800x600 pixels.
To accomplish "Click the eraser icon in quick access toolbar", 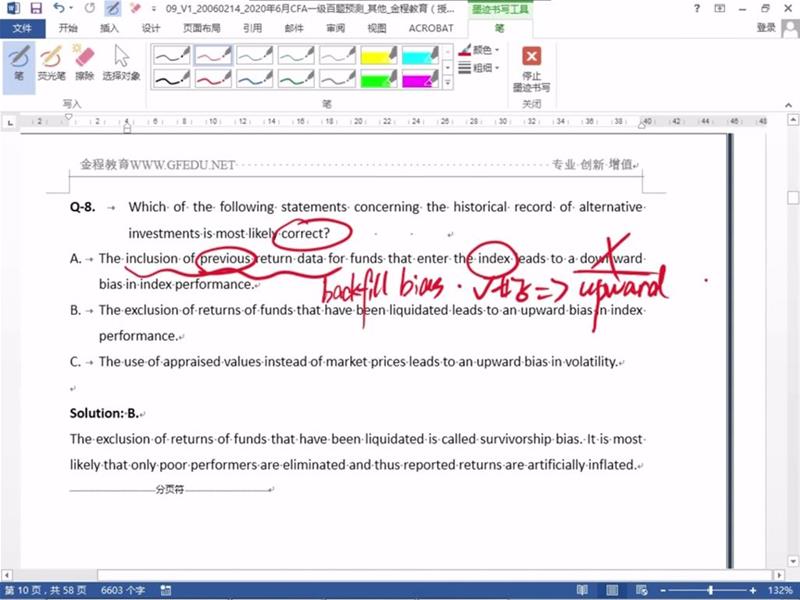I will (135, 8).
